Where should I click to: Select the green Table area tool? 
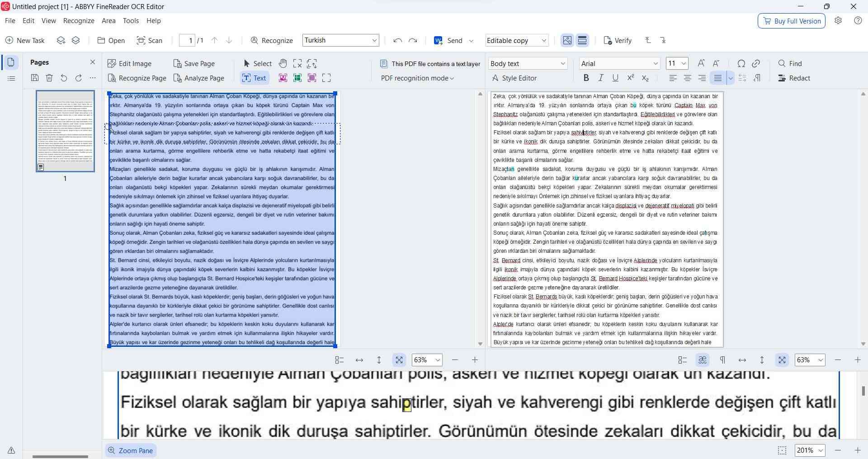click(297, 78)
